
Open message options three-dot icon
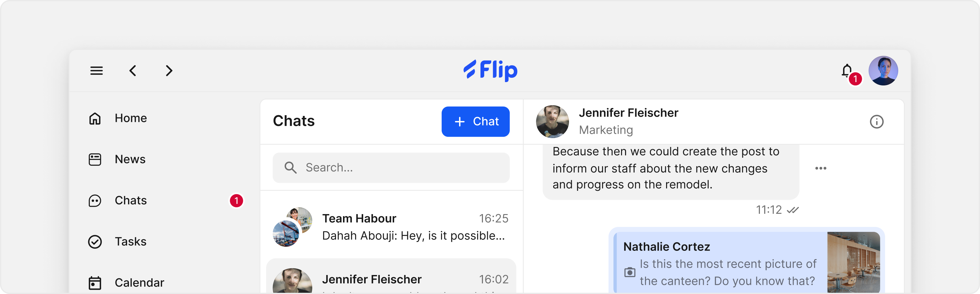pos(821,168)
